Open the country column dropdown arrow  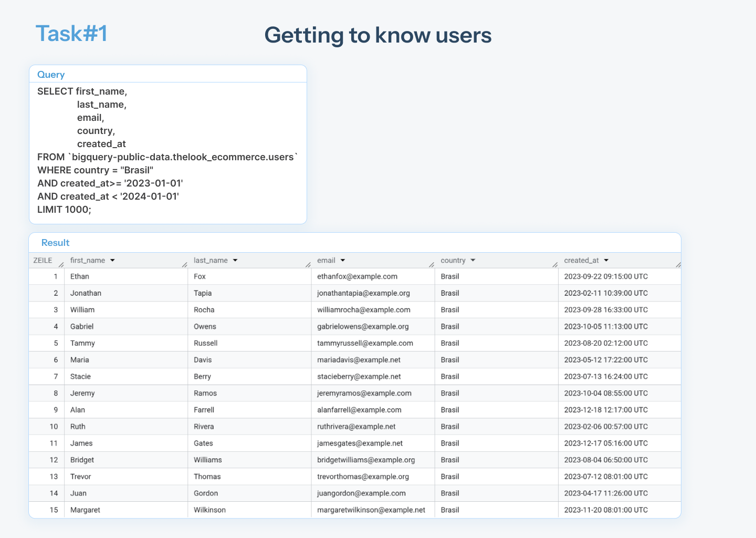click(473, 261)
